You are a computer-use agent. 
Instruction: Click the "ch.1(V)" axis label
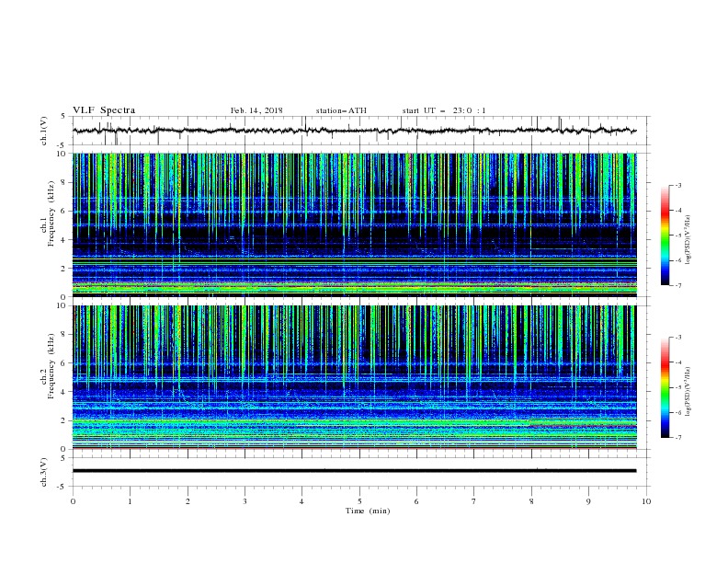(x=44, y=131)
